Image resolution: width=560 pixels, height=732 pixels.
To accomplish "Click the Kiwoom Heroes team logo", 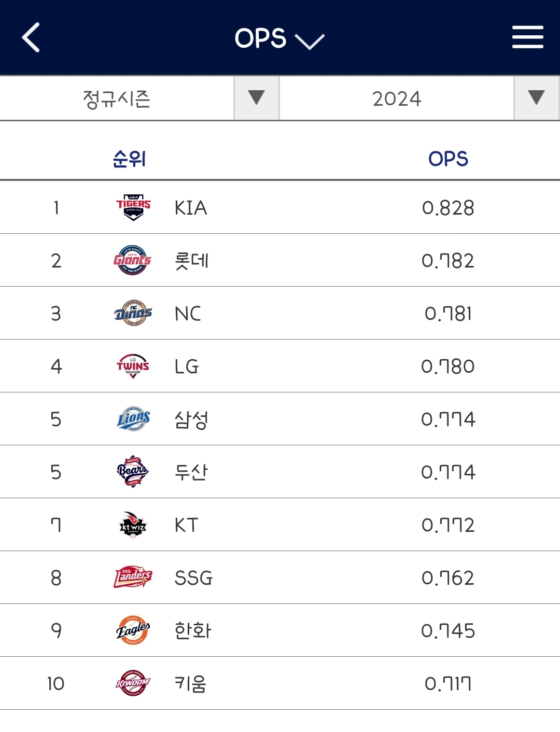I will 133,683.
